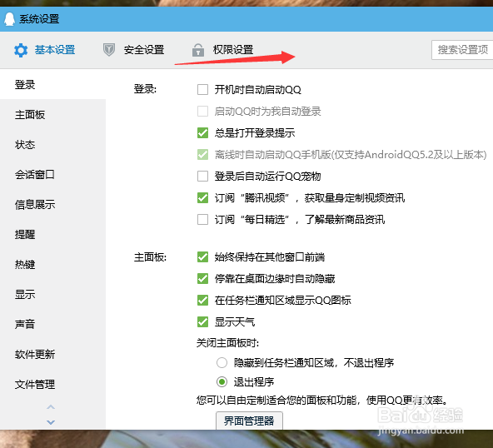Toggle 启动QQ时为我自动登录 checkbox
Image resolution: width=493 pixels, height=448 pixels.
tap(202, 112)
